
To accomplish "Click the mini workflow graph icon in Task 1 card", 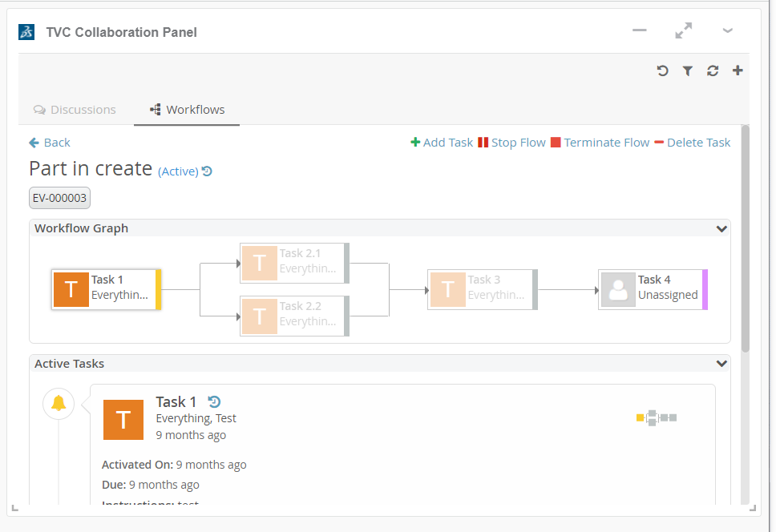I will click(657, 417).
